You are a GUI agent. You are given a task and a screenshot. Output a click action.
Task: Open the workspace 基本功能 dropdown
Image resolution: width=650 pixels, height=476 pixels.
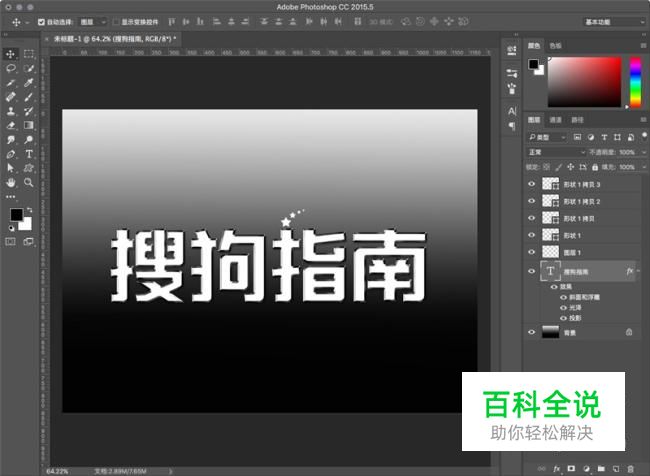coord(614,22)
